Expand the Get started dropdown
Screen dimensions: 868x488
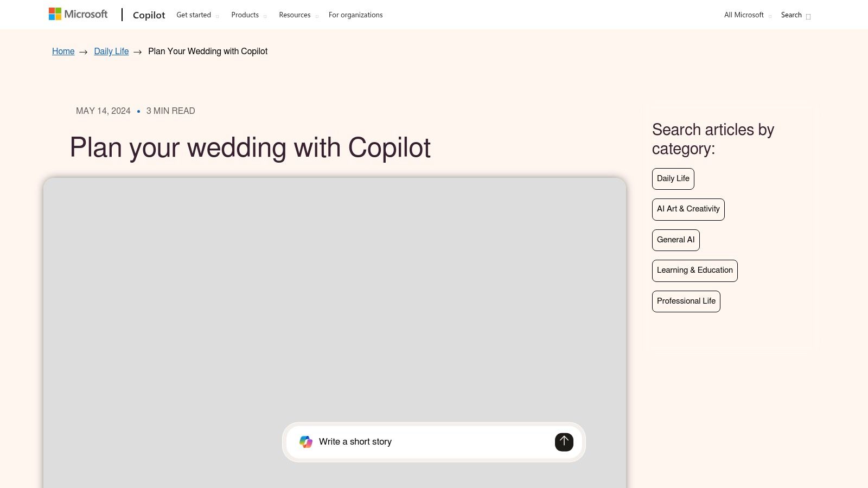coord(197,15)
